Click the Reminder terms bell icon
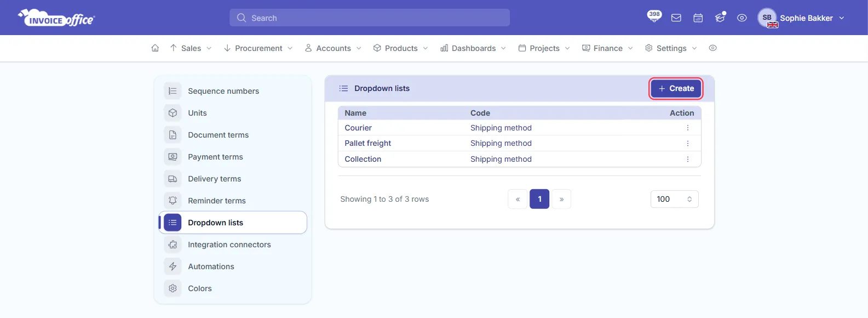The height and width of the screenshot is (318, 868). 173,201
